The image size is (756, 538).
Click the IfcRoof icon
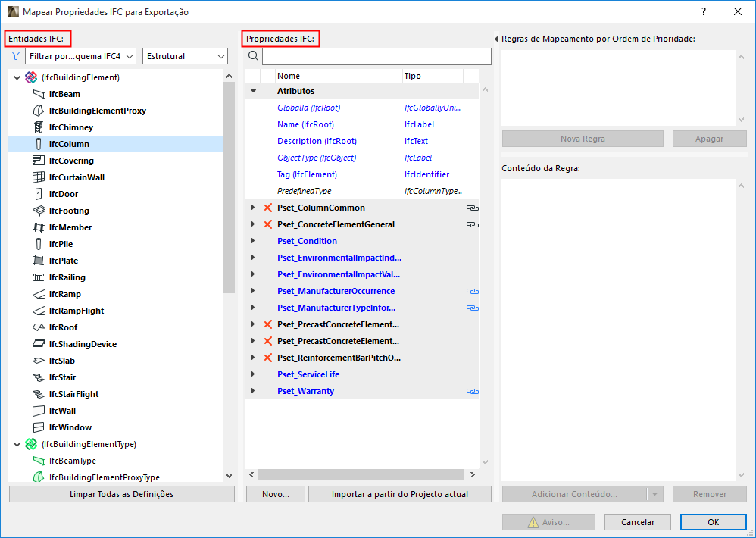coord(38,327)
